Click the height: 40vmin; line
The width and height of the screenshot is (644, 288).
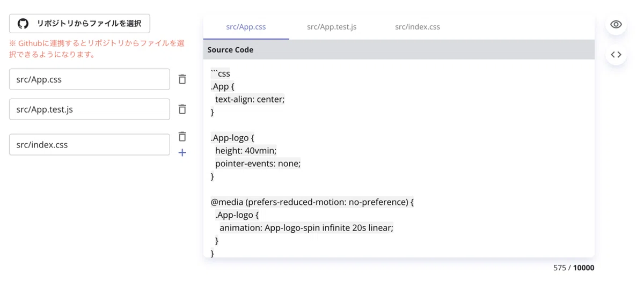tap(246, 151)
